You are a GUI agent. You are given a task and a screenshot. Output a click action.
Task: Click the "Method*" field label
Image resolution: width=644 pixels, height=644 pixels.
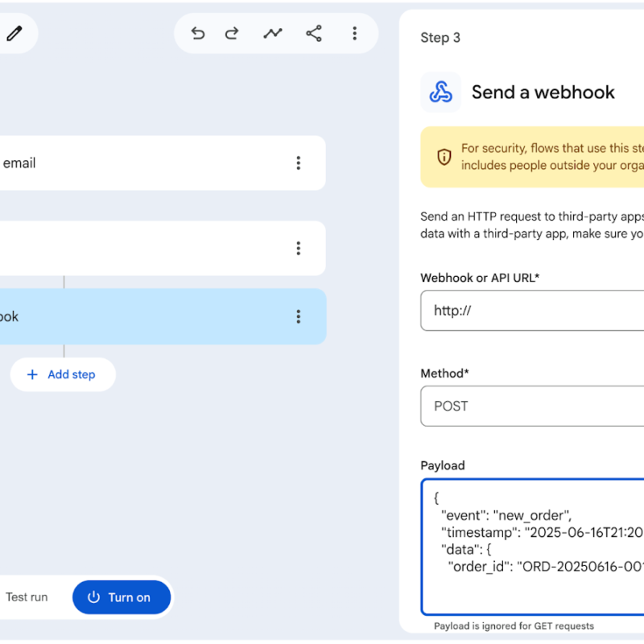point(444,374)
